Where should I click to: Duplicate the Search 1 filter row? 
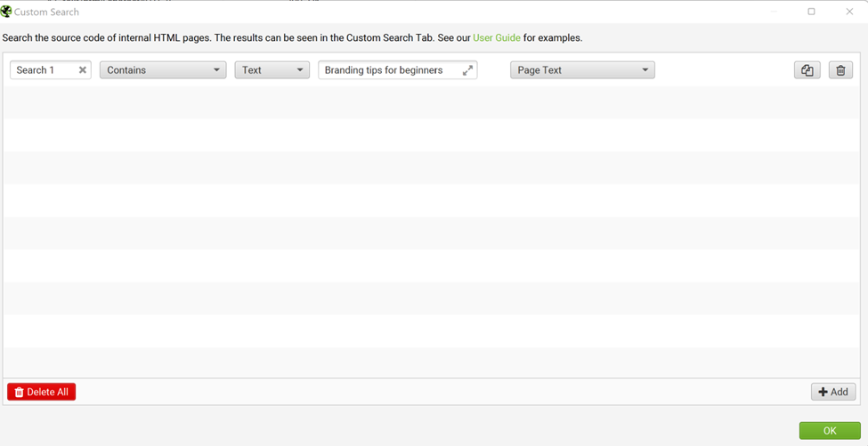pos(807,70)
